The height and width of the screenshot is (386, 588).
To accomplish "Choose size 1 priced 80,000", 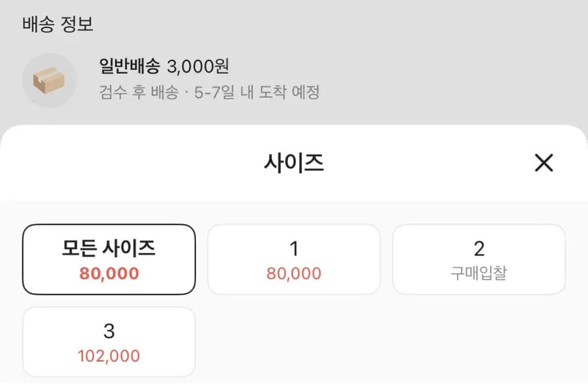I will (294, 259).
